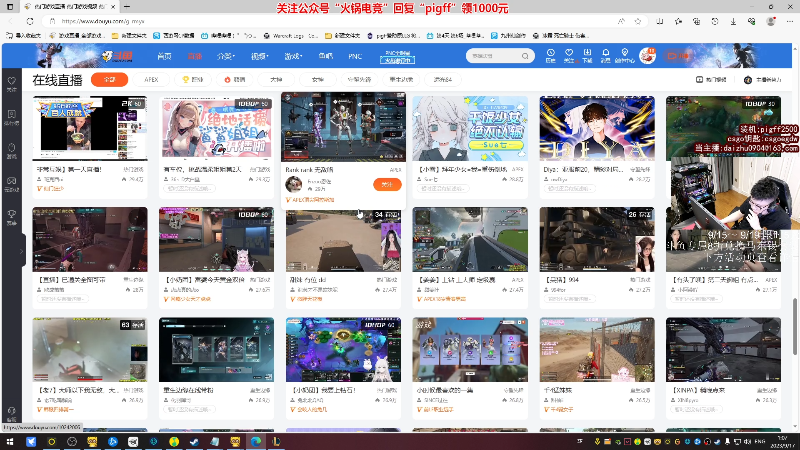
Task: Expand the 视频 video dropdown
Action: [x=259, y=56]
